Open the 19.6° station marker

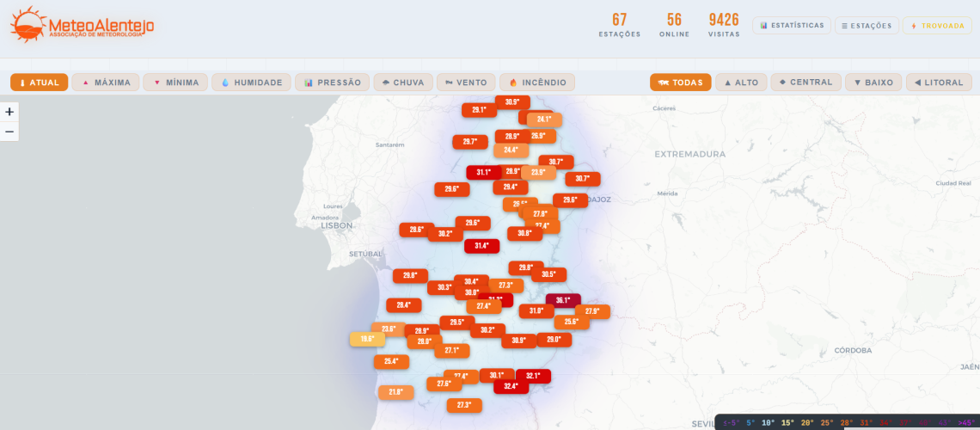pyautogui.click(x=367, y=339)
